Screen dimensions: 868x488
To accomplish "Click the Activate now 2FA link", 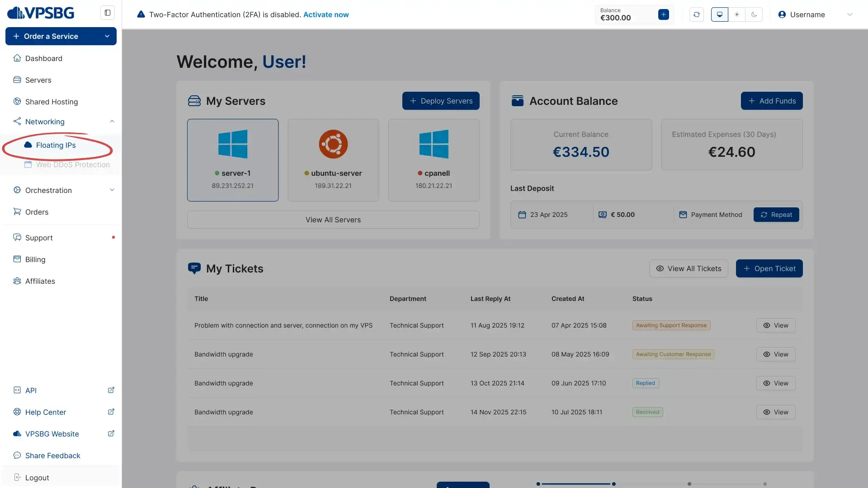I will pyautogui.click(x=326, y=14).
